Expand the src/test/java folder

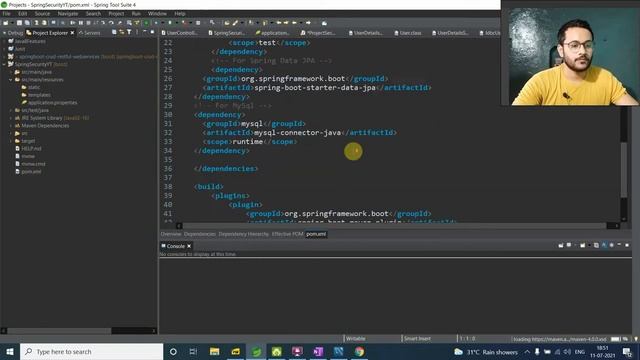[11, 110]
